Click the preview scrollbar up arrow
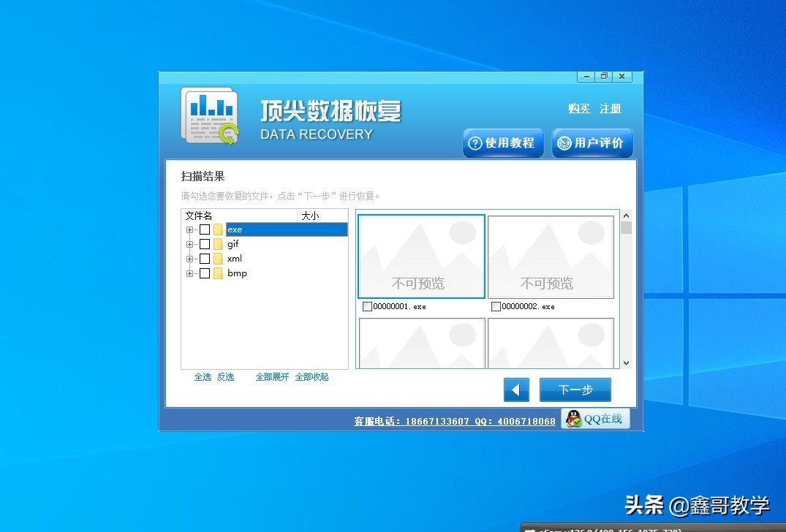 (626, 216)
